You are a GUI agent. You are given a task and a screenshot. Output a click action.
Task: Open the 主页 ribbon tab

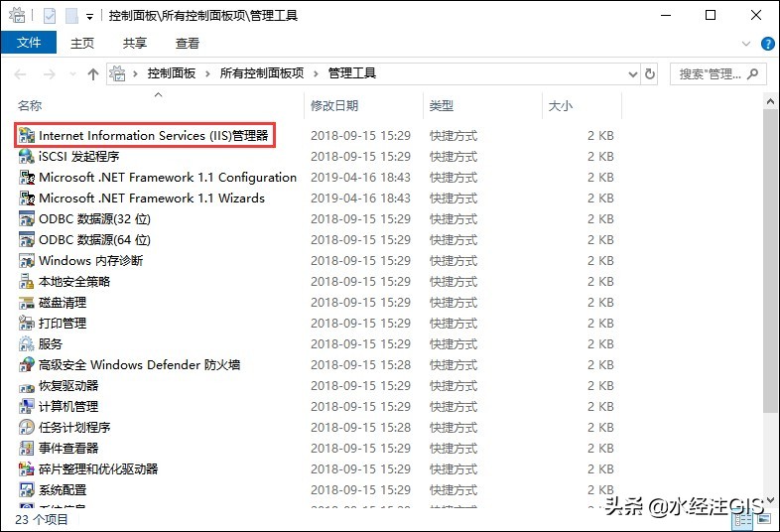(x=82, y=44)
